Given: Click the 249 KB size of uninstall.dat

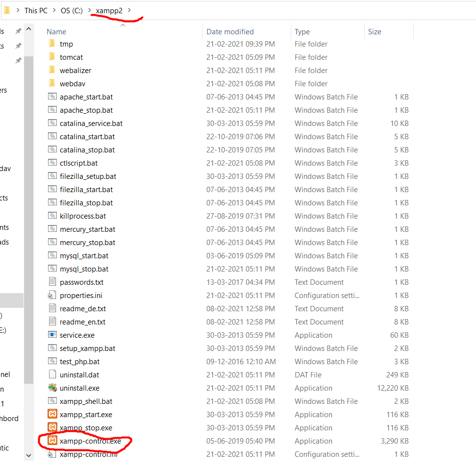Looking at the screenshot, I should [398, 374].
